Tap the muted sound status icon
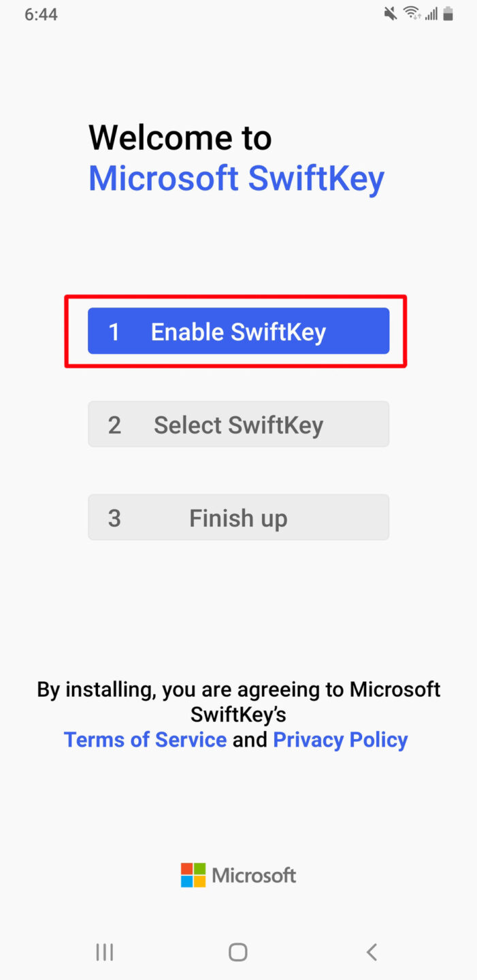The height and width of the screenshot is (980, 477). click(x=391, y=14)
